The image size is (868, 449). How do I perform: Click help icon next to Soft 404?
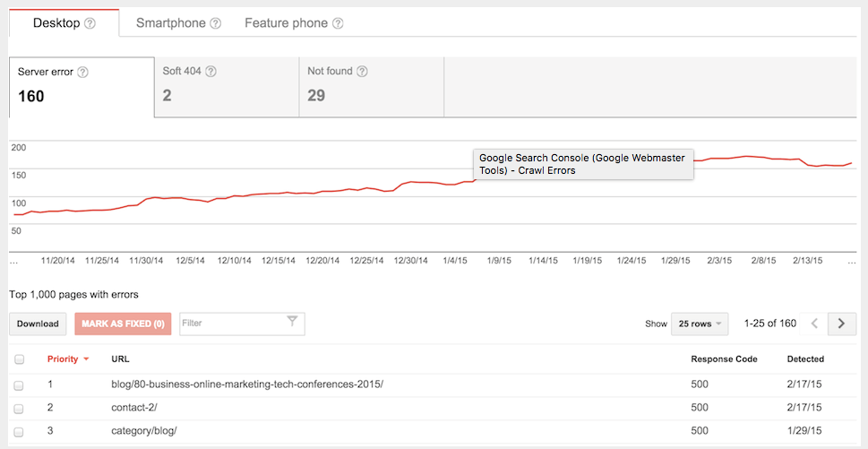tap(211, 72)
